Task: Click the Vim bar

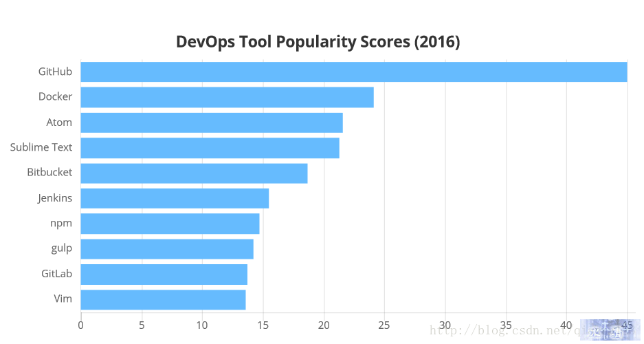Action: pyautogui.click(x=164, y=299)
